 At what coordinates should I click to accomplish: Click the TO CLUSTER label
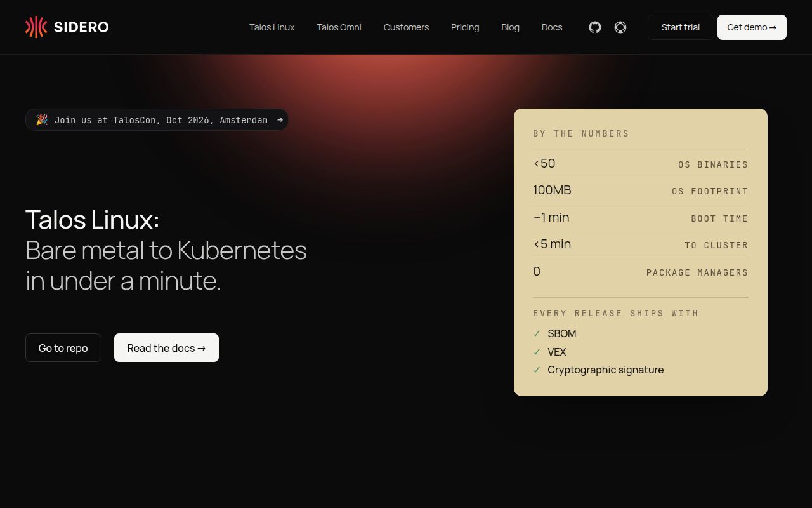[716, 245]
